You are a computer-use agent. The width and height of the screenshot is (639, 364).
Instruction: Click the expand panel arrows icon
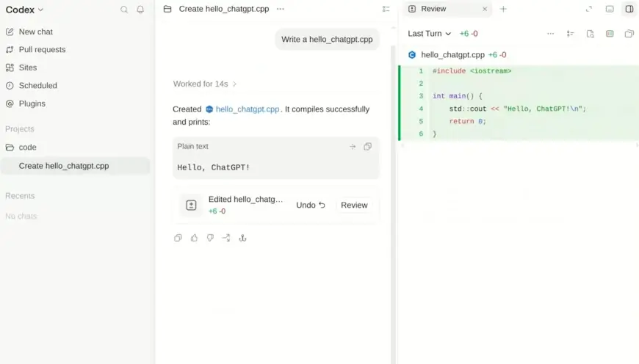coord(589,9)
